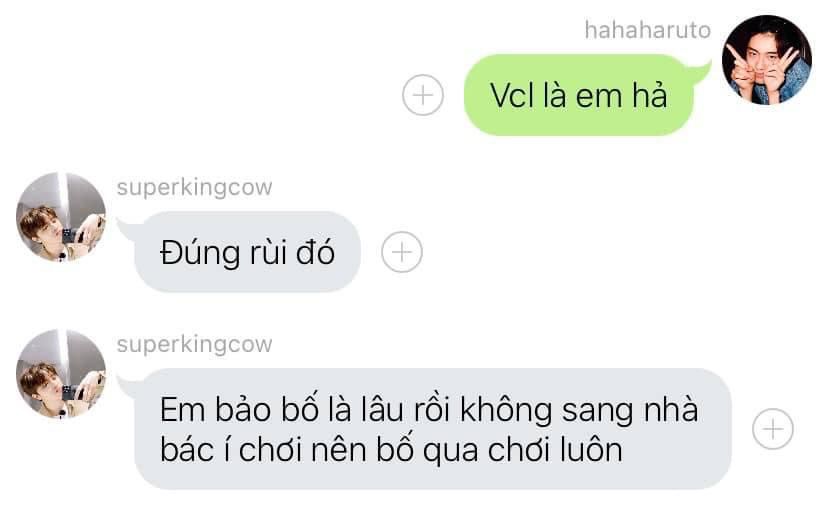Screen dimensions: 828x514
Task: Open hahaharuto's peace-sign profile picture
Action: (x=766, y=60)
